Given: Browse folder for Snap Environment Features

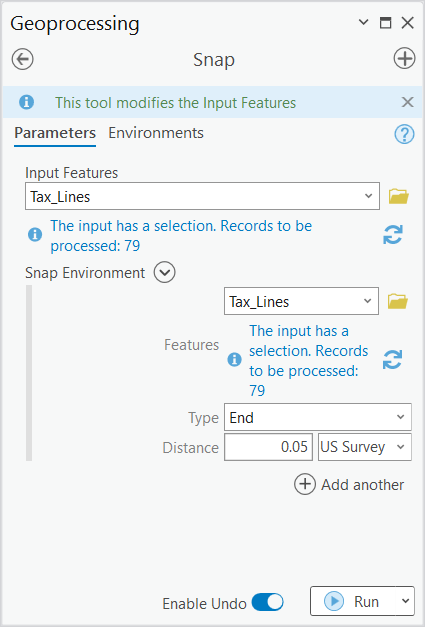Looking at the screenshot, I should click(397, 301).
